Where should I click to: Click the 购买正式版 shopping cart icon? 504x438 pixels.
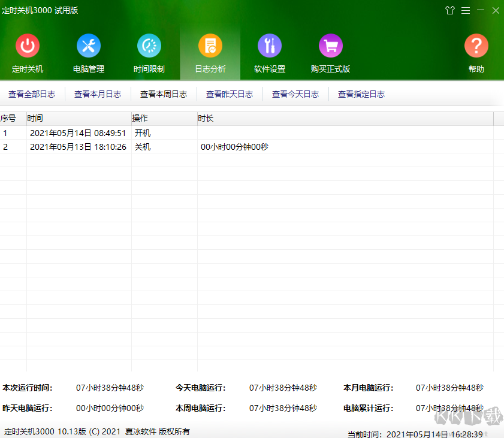pyautogui.click(x=330, y=46)
